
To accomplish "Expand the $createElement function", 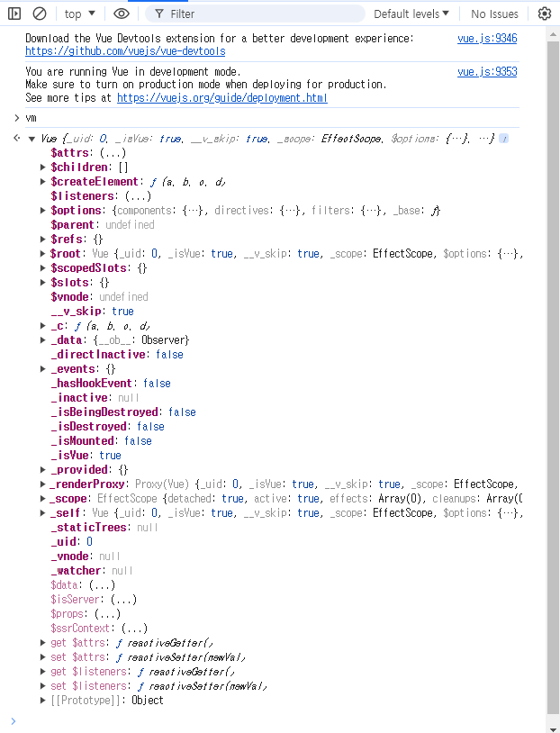I will [42, 181].
